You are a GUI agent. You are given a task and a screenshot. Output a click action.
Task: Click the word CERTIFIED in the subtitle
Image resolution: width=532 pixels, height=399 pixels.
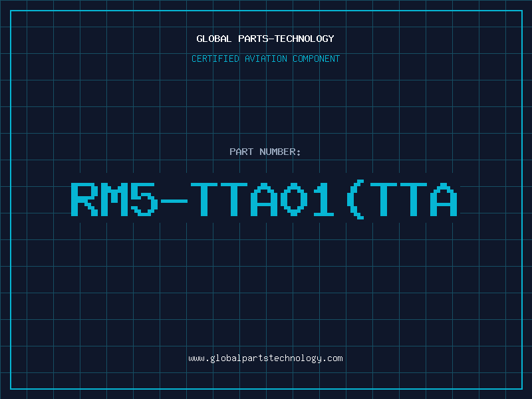(215, 59)
